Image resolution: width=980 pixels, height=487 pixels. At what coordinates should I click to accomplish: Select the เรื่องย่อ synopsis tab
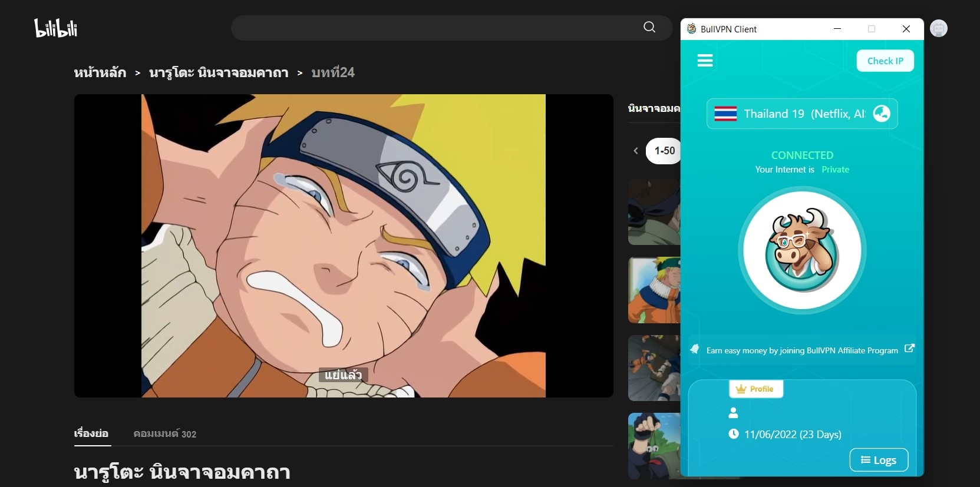click(x=91, y=434)
